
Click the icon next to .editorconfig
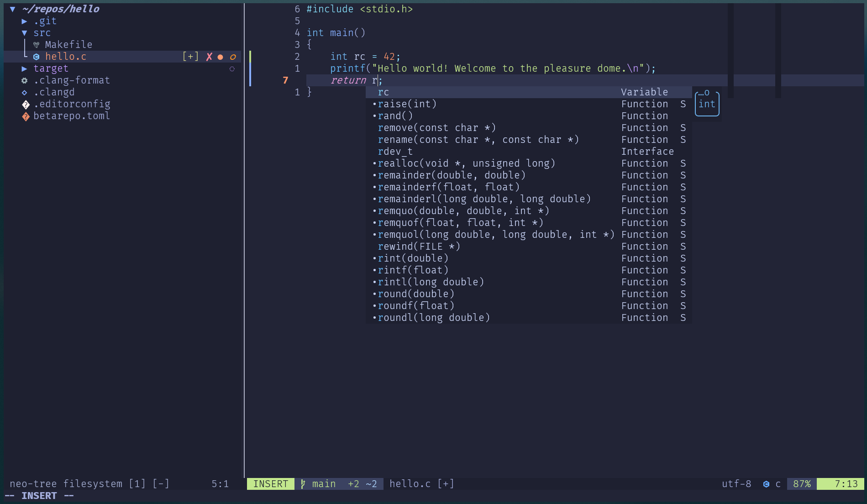[26, 105]
